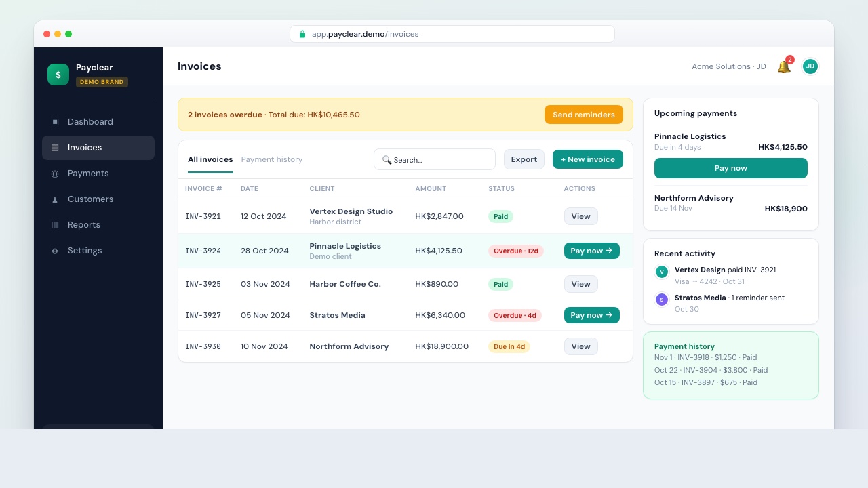Go to Payments in the sidebar
The width and height of the screenshot is (868, 488).
click(98, 174)
